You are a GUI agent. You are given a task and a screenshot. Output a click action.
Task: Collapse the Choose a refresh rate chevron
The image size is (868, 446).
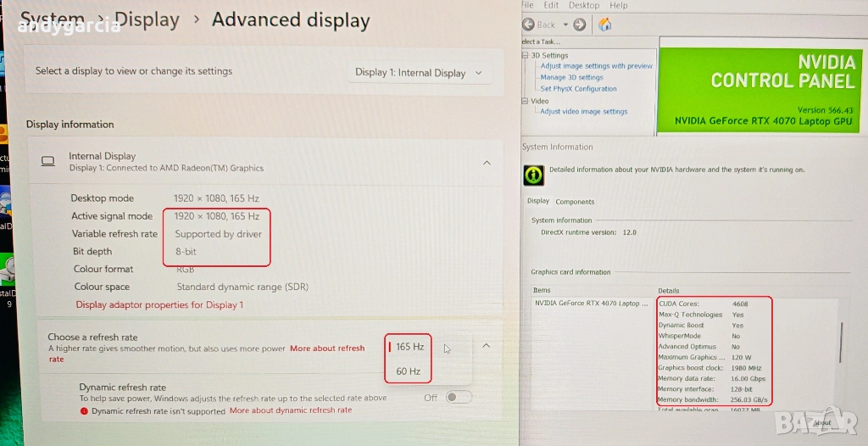tap(486, 345)
